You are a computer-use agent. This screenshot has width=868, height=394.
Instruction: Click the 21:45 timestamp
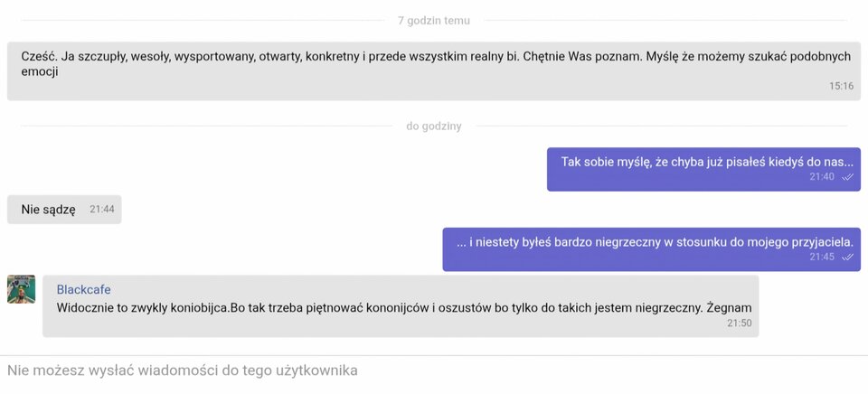pos(822,257)
